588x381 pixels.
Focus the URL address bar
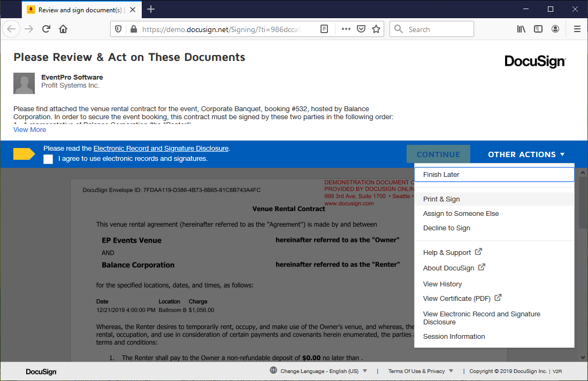pos(222,29)
